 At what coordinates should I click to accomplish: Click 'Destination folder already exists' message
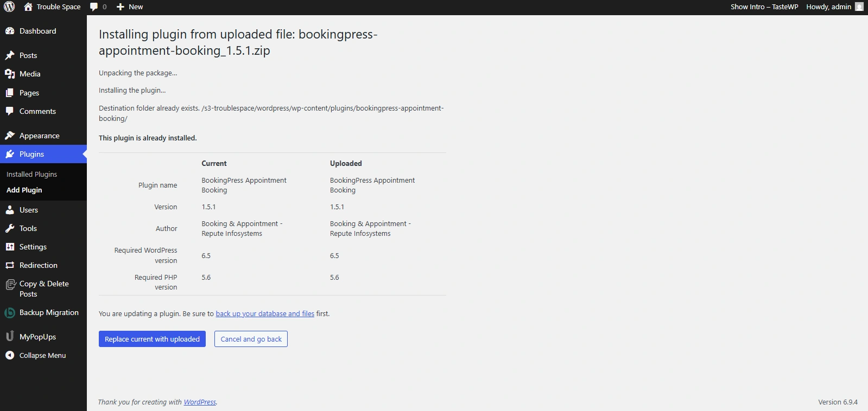pyautogui.click(x=271, y=113)
